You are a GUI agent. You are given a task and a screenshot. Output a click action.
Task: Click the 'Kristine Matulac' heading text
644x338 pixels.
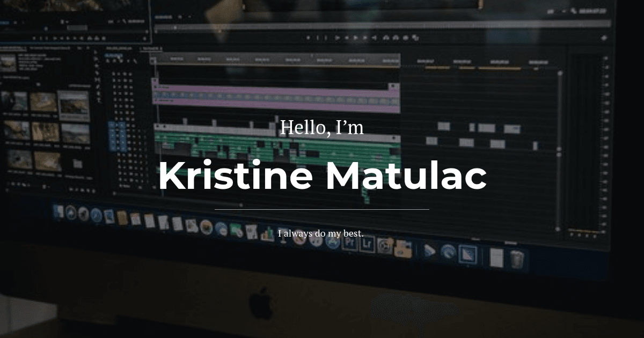click(x=322, y=176)
